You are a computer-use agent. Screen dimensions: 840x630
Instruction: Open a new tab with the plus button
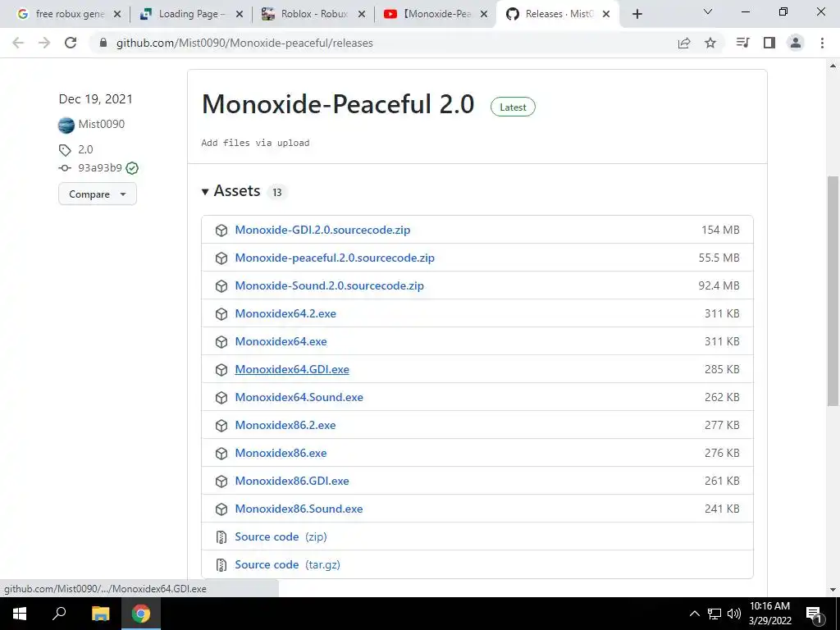637,15
